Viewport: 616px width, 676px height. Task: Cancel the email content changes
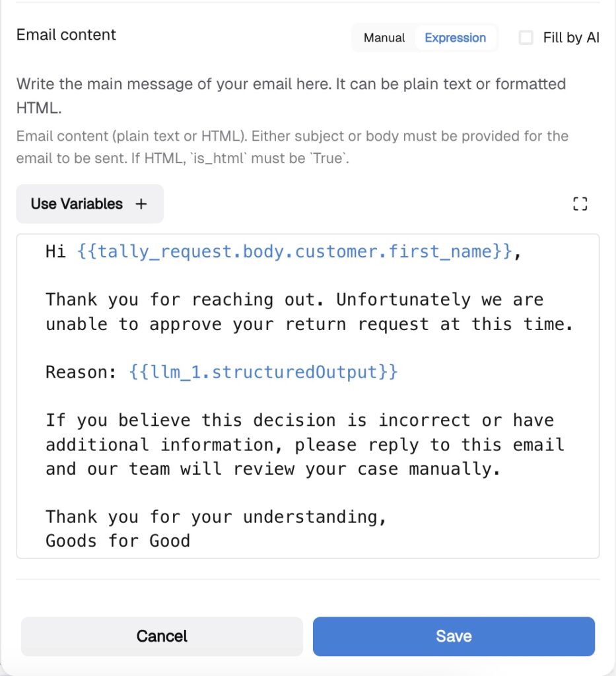tap(162, 636)
